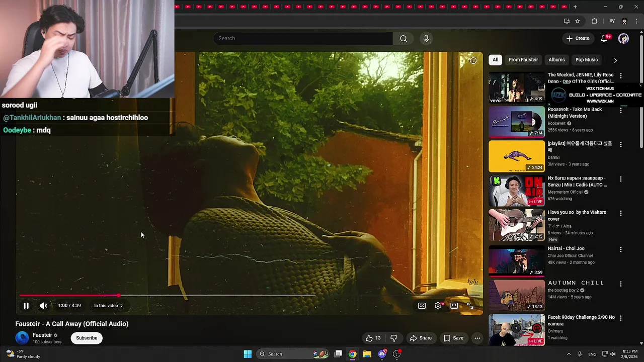The height and width of the screenshot is (362, 644).
Task: Open the Mesmerism Official live stream
Action: click(517, 191)
